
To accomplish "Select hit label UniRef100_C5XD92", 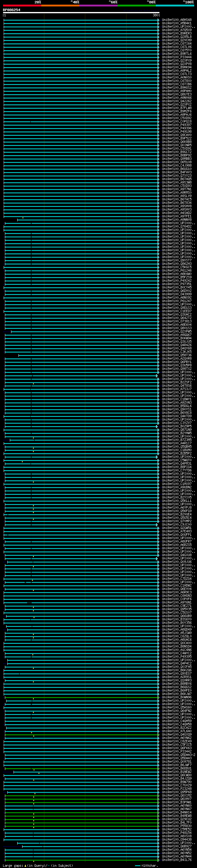I will click(x=177, y=118).
